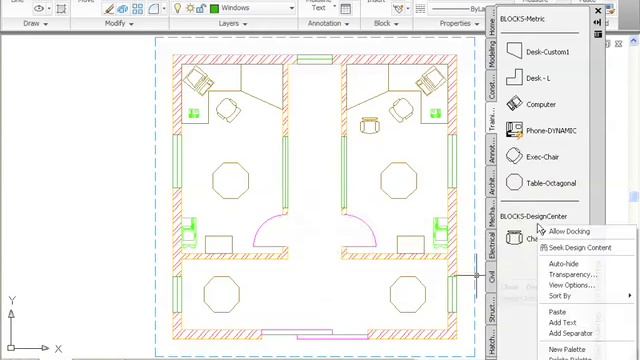Switch to the Modeling palette tab
The height and width of the screenshot is (360, 640).
click(x=492, y=54)
